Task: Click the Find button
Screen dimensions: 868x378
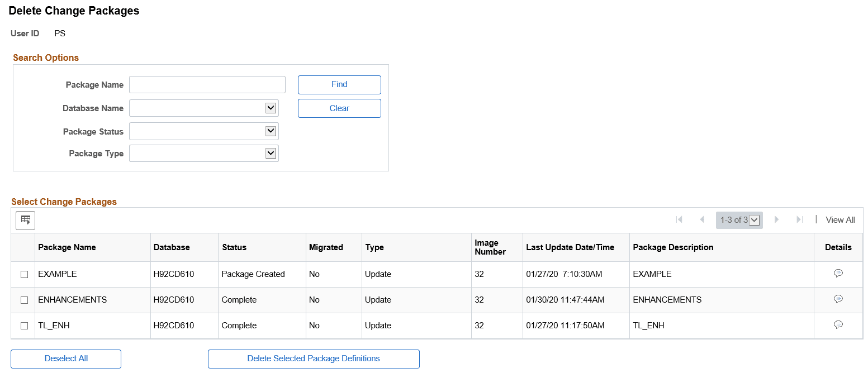Action: coord(339,84)
